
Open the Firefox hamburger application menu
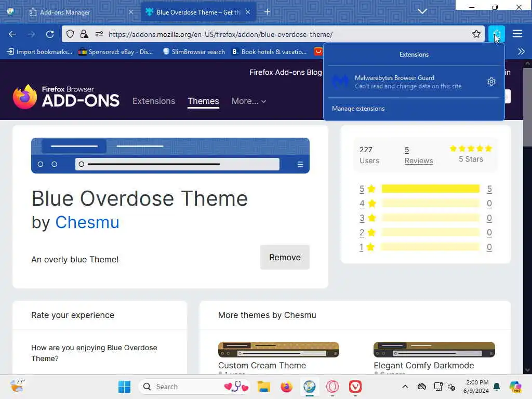pyautogui.click(x=517, y=34)
